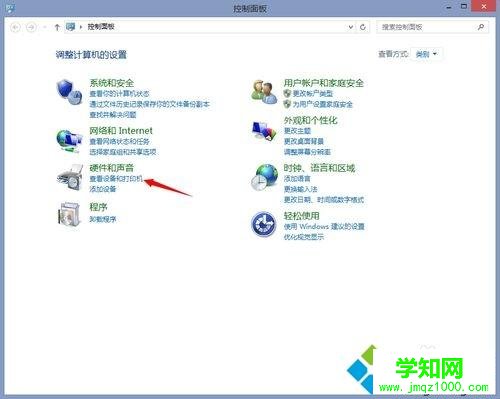
Task: Click 添加设备 link
Action: pos(103,189)
